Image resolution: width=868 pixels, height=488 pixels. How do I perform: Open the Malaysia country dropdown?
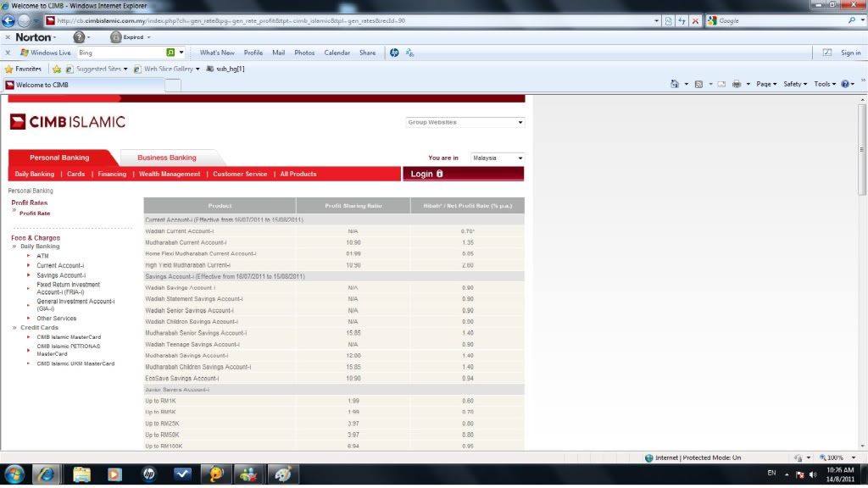497,158
